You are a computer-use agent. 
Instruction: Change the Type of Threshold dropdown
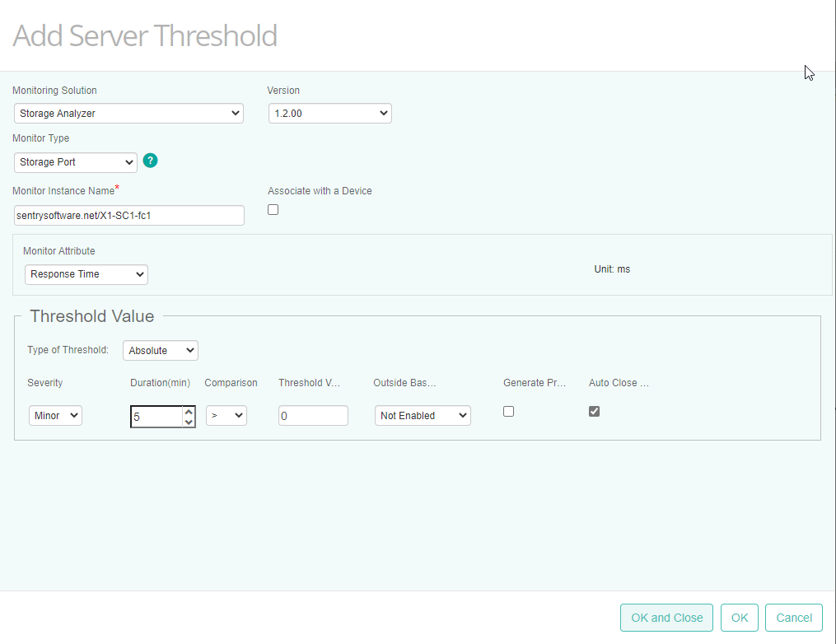[x=160, y=350]
